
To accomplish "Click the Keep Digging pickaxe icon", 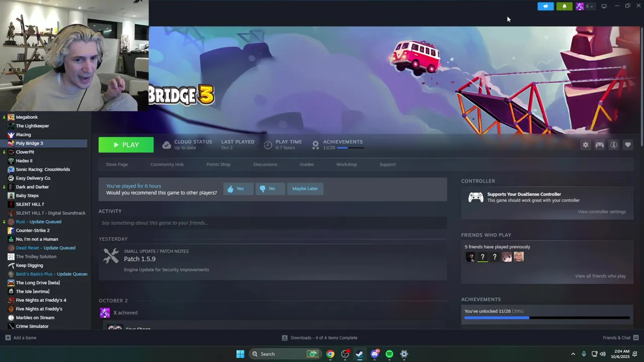I will [x=11, y=265].
